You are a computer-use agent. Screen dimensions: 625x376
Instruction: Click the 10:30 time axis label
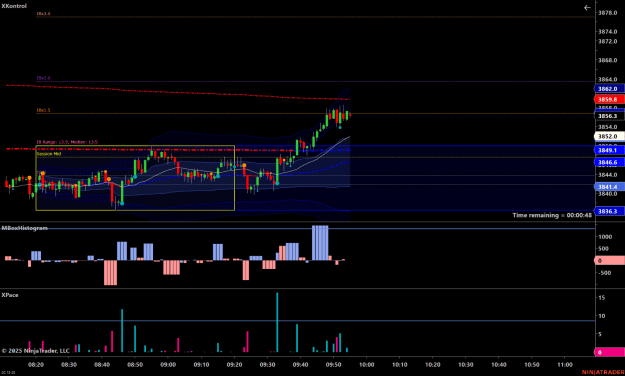point(466,364)
